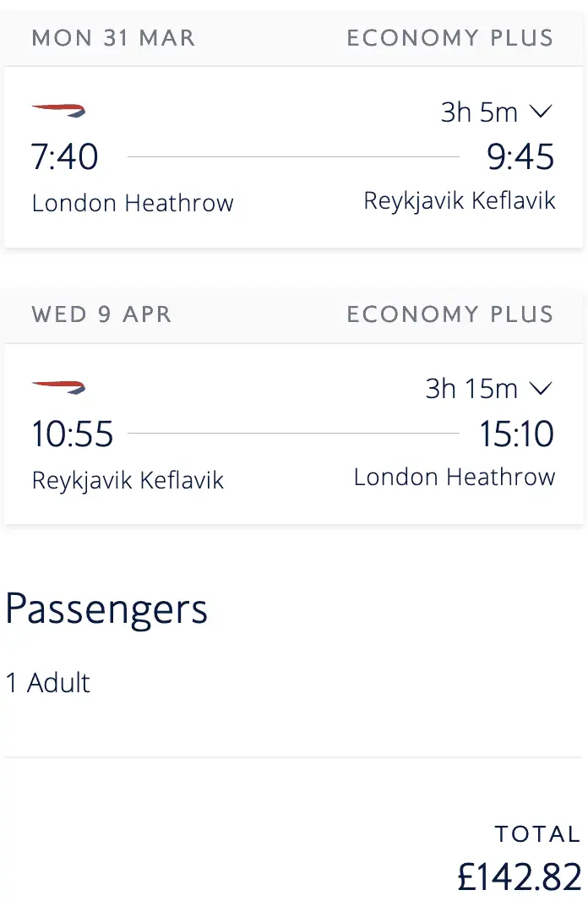Click the 3h 5m duration text
The height and width of the screenshot is (901, 588).
[x=480, y=112]
